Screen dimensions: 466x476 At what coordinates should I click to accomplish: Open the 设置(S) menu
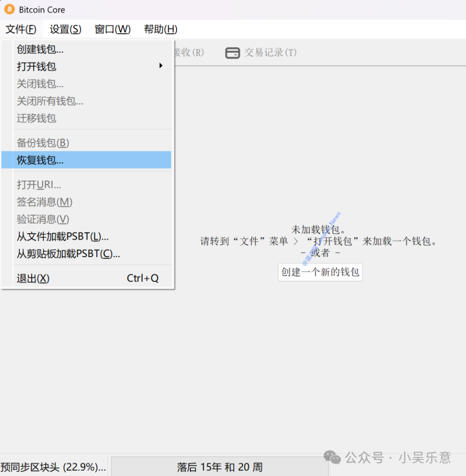point(66,29)
